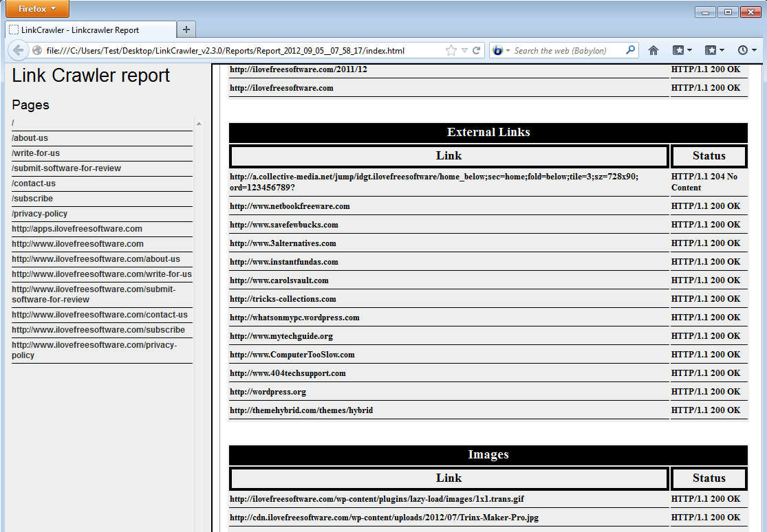Click the Babylon search engine icon
Screen dimensions: 767x532
(498, 50)
